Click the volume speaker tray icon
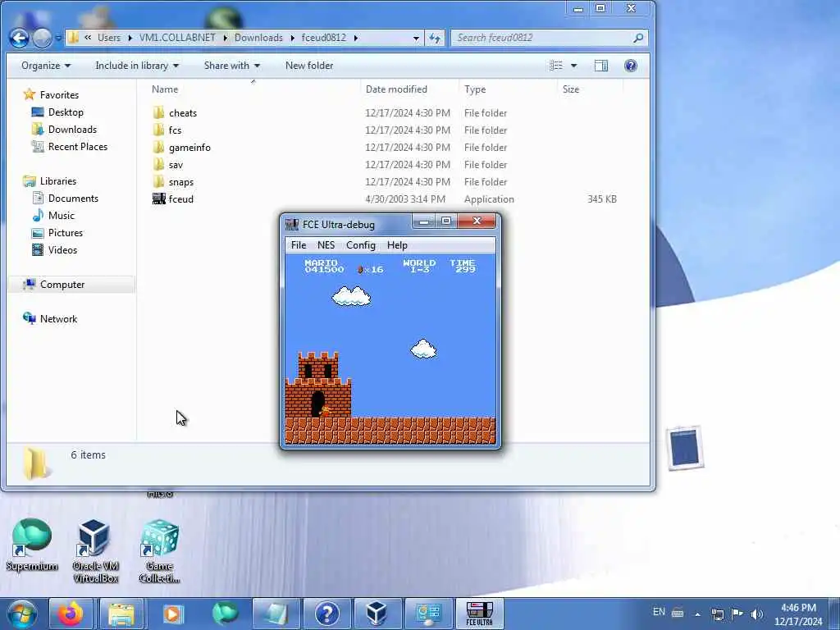Screen dimensions: 840x630 pos(756,614)
